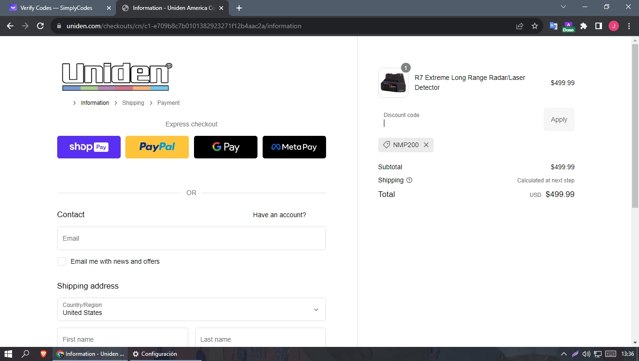Image resolution: width=639 pixels, height=361 pixels.
Task: Open the extensions puzzle icon
Action: coord(584,26)
